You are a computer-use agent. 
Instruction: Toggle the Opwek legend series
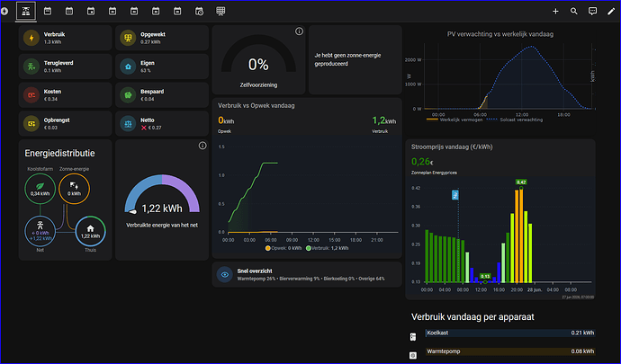coord(283,248)
